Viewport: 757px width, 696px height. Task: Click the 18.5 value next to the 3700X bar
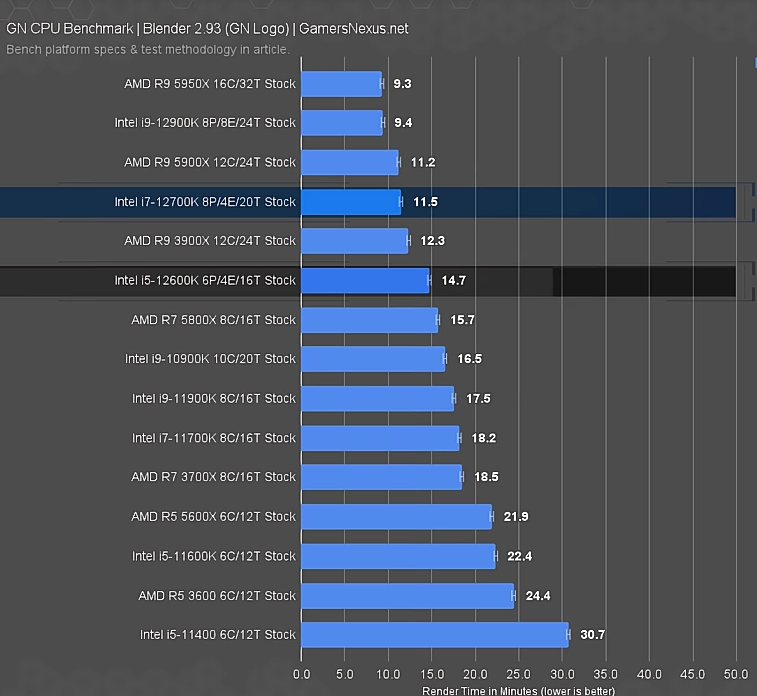(486, 477)
